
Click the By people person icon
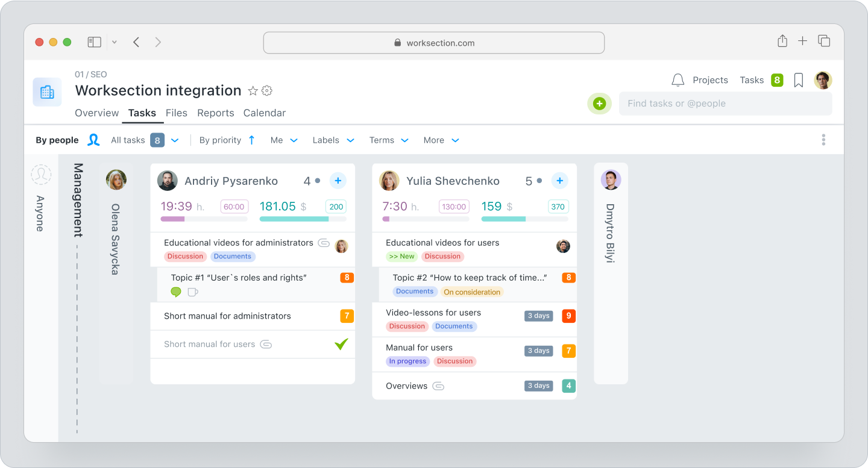click(x=94, y=139)
